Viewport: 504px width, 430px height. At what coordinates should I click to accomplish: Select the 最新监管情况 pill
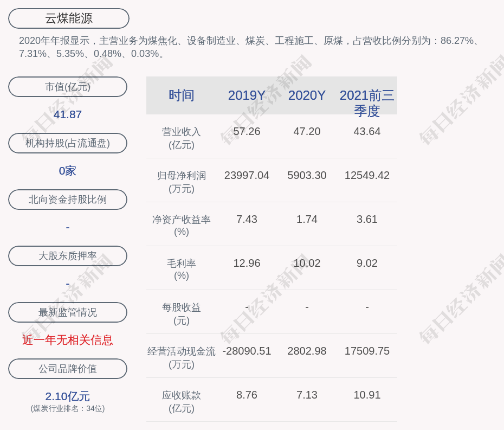pos(68,312)
